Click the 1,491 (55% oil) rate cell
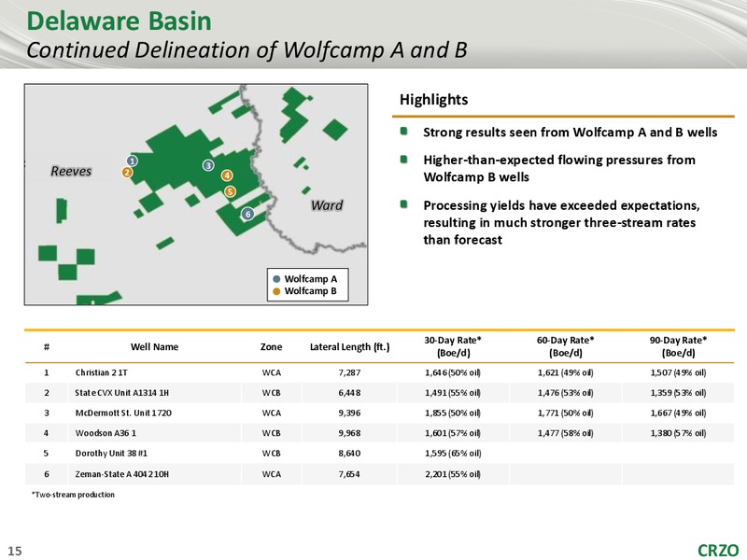Image resolution: width=747 pixels, height=560 pixels. pos(453,393)
